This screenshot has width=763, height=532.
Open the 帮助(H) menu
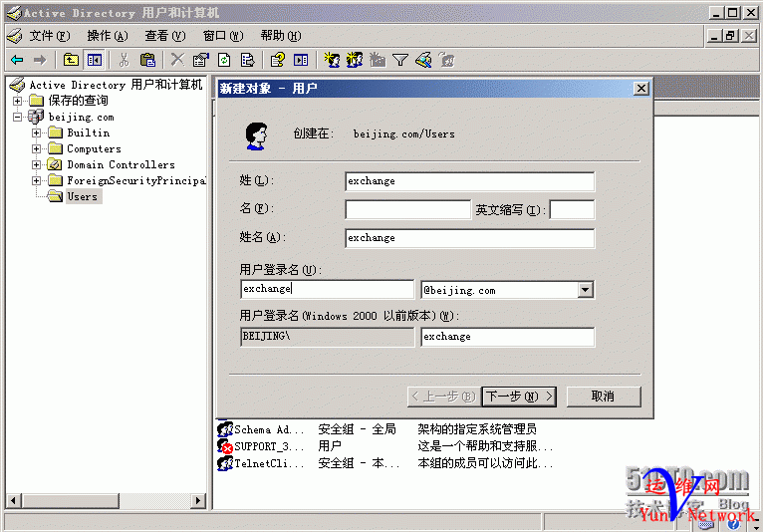(280, 36)
